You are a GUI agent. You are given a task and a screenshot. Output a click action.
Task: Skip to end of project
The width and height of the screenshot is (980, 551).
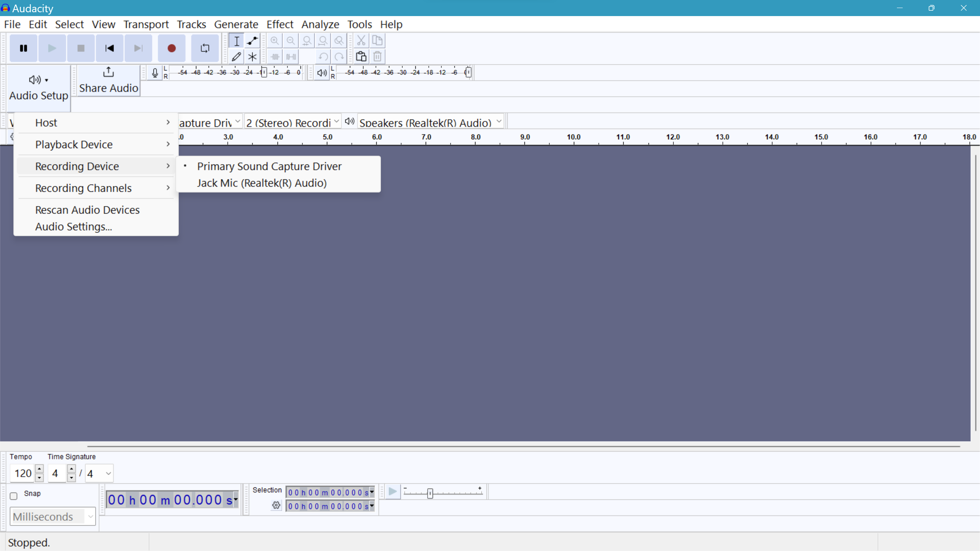point(138,48)
